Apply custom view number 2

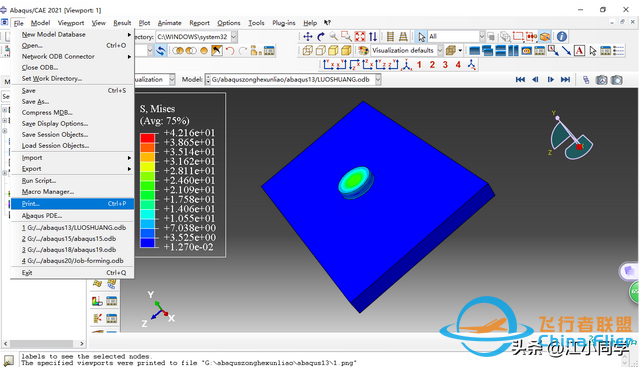coord(432,65)
